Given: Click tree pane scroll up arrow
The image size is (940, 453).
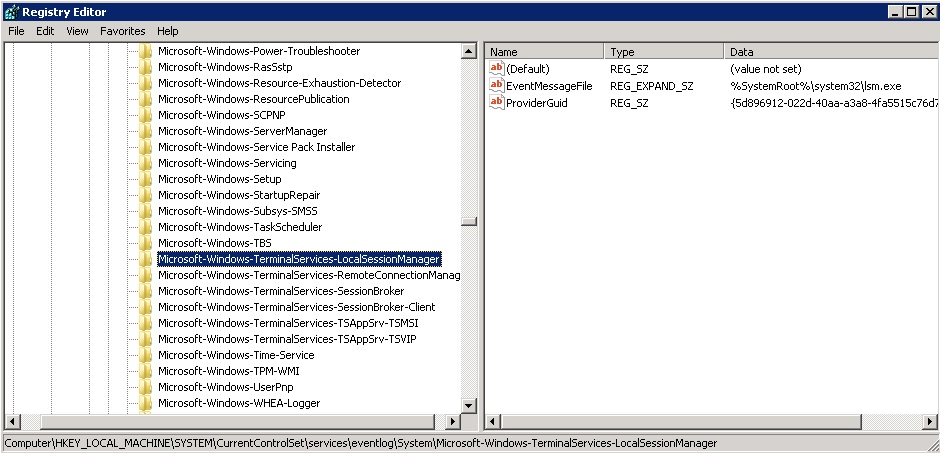Looking at the screenshot, I should 469,52.
